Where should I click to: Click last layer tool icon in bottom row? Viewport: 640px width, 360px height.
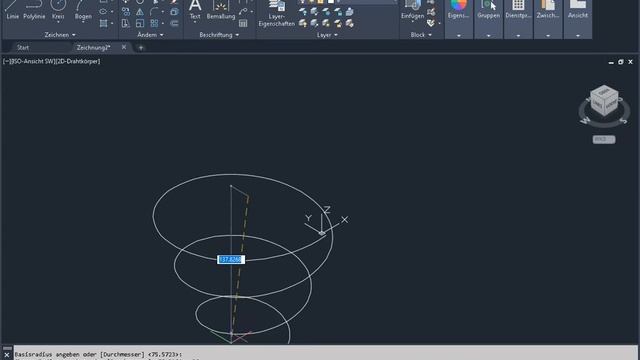(349, 23)
